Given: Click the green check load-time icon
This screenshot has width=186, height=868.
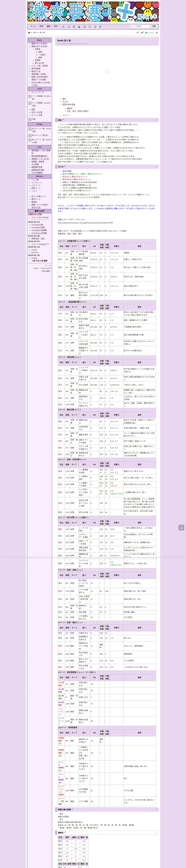Looking at the screenshot, I should click(146, 33).
